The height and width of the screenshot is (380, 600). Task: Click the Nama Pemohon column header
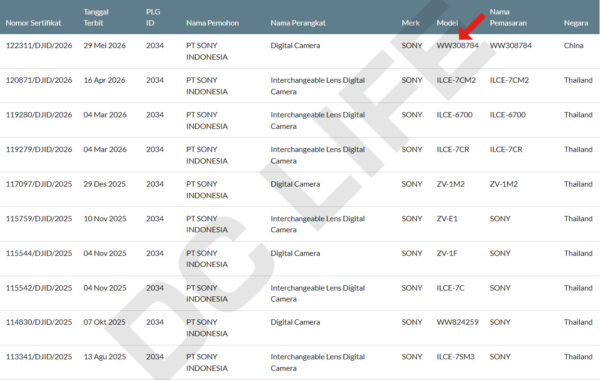(212, 23)
